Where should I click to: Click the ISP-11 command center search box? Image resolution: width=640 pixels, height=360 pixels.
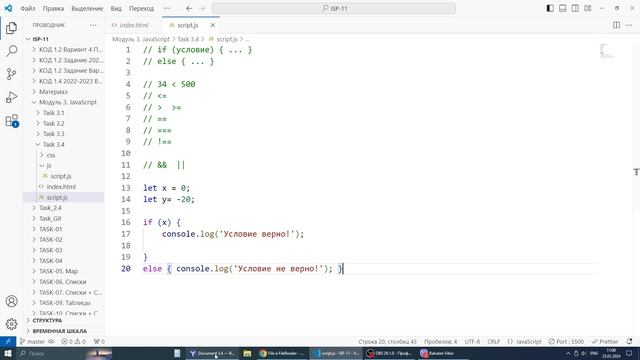coord(333,8)
